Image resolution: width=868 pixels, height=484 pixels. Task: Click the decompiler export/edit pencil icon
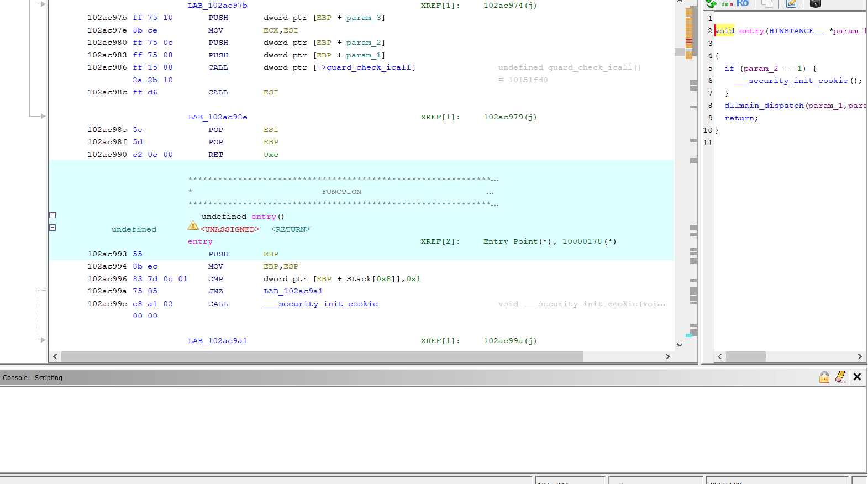[x=791, y=3]
